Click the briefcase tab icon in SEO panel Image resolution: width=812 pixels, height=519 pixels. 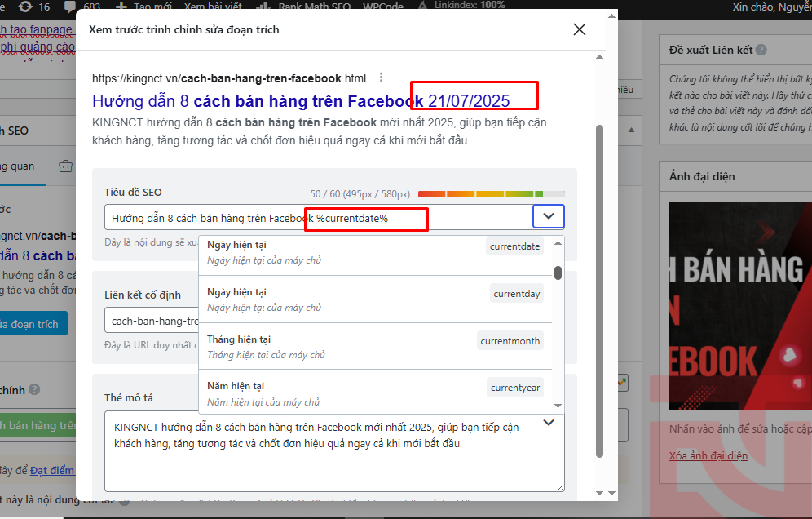pos(66,166)
